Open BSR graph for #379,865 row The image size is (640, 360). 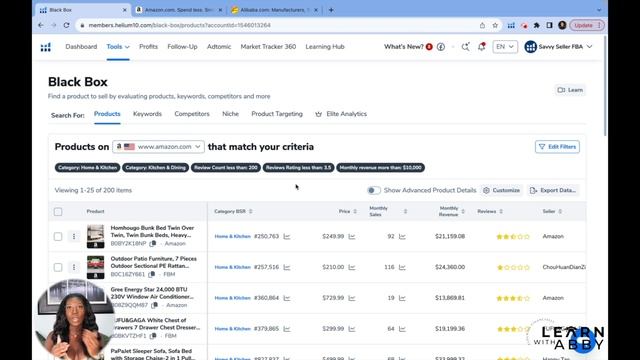click(287, 329)
